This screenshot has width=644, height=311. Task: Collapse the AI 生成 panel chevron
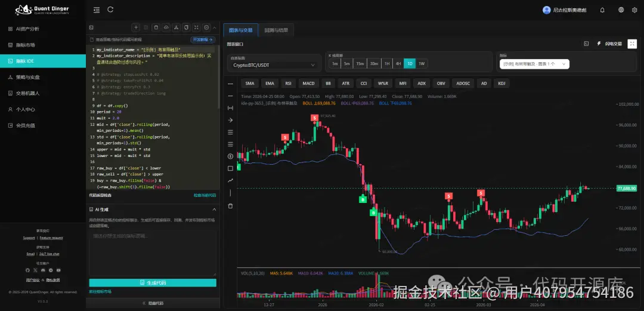(214, 210)
